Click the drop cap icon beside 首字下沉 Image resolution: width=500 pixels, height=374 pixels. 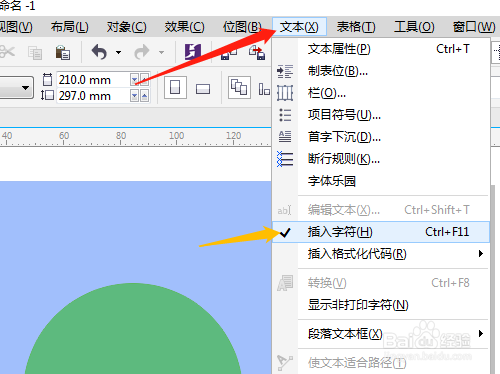point(285,136)
